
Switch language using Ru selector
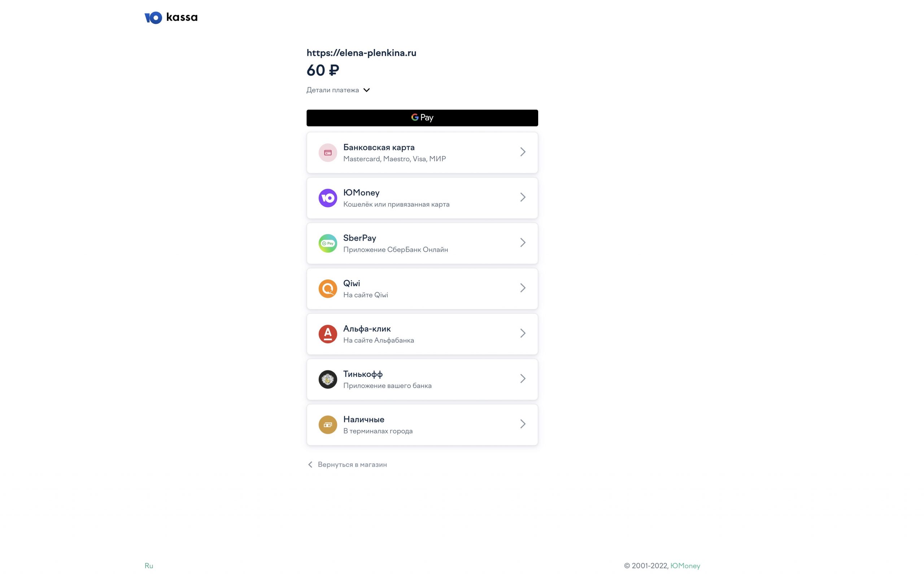click(149, 565)
